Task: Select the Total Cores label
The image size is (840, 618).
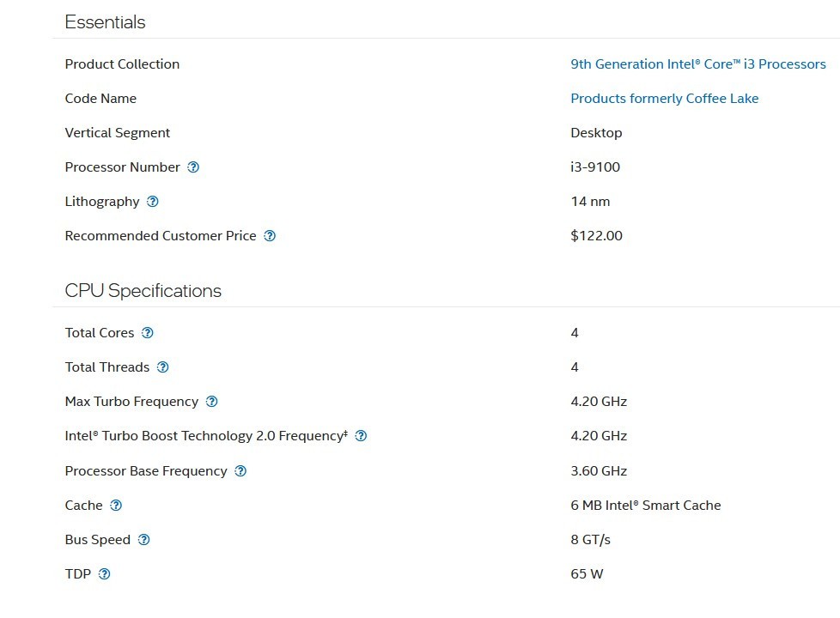Action: pos(99,332)
